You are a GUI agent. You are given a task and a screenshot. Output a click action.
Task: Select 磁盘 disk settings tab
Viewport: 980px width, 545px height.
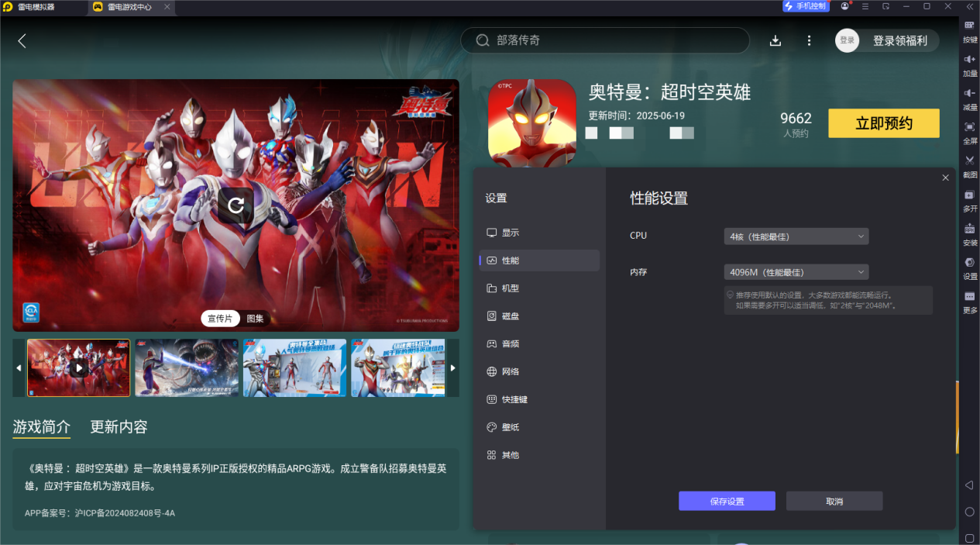(539, 316)
